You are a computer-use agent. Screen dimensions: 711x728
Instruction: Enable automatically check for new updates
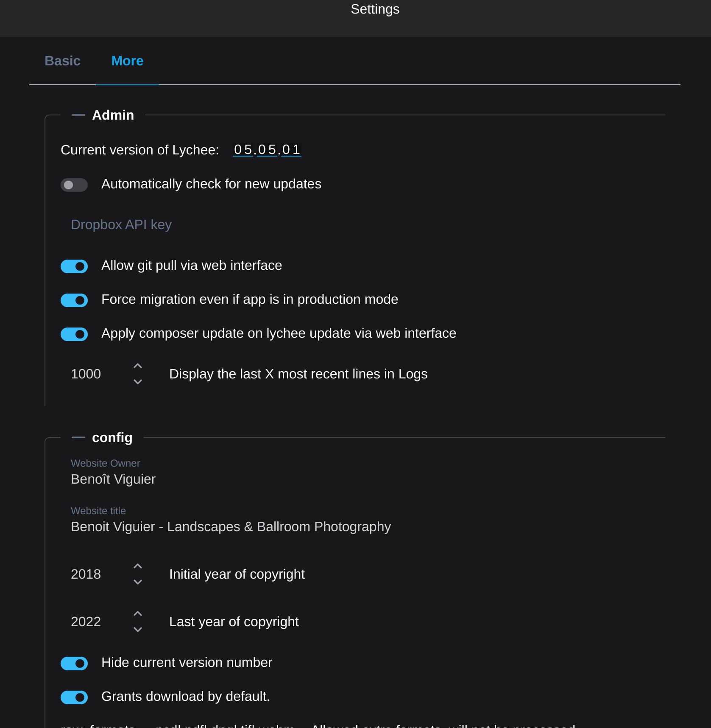(x=74, y=185)
